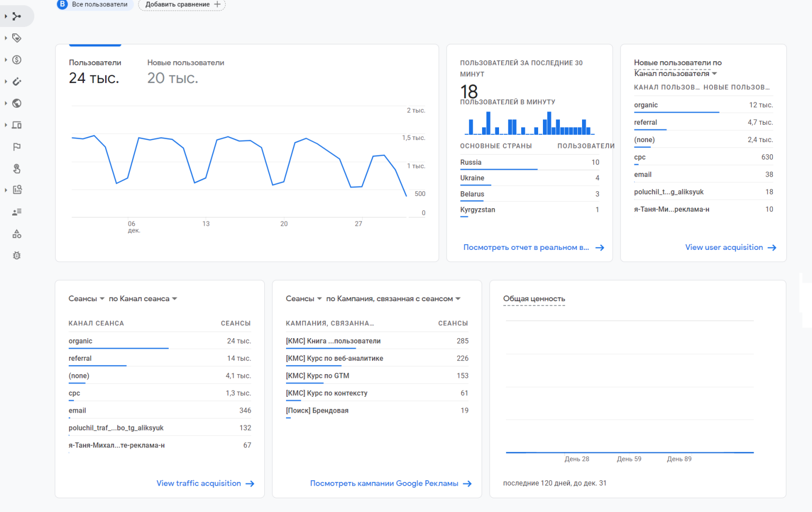812x512 pixels.
Task: Click Добавить сравнение button
Action: click(x=182, y=5)
